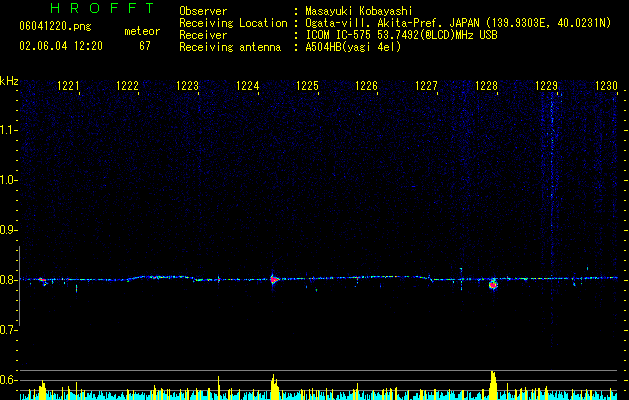Click the "Receiving Location" label
The width and height of the screenshot is (629, 400).
(x=233, y=23)
